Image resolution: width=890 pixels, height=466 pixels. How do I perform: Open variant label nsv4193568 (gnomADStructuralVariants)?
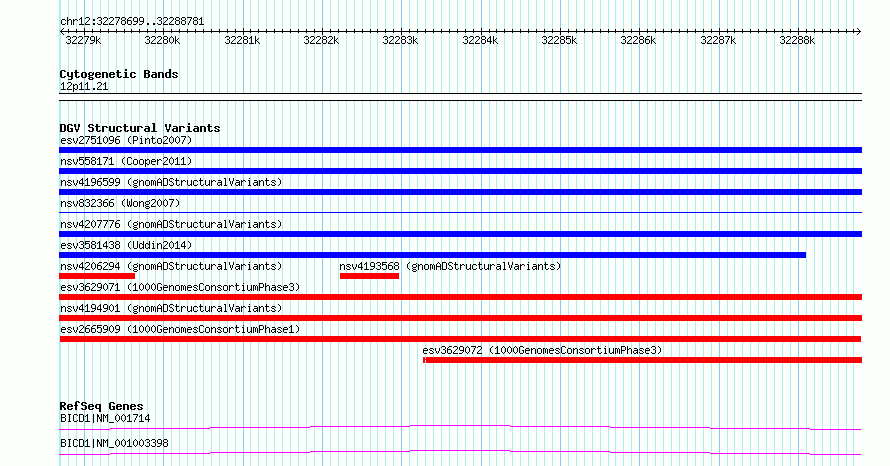pos(450,266)
